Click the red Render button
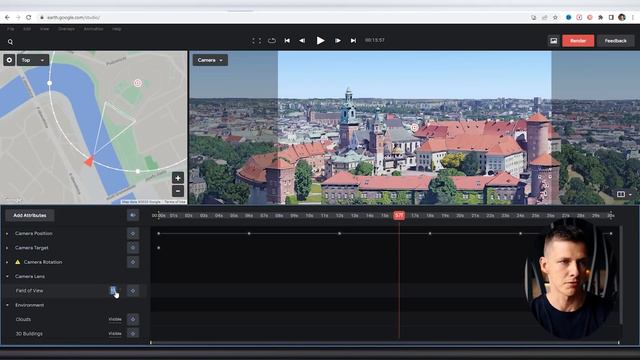This screenshot has width=640, height=360. coord(578,41)
